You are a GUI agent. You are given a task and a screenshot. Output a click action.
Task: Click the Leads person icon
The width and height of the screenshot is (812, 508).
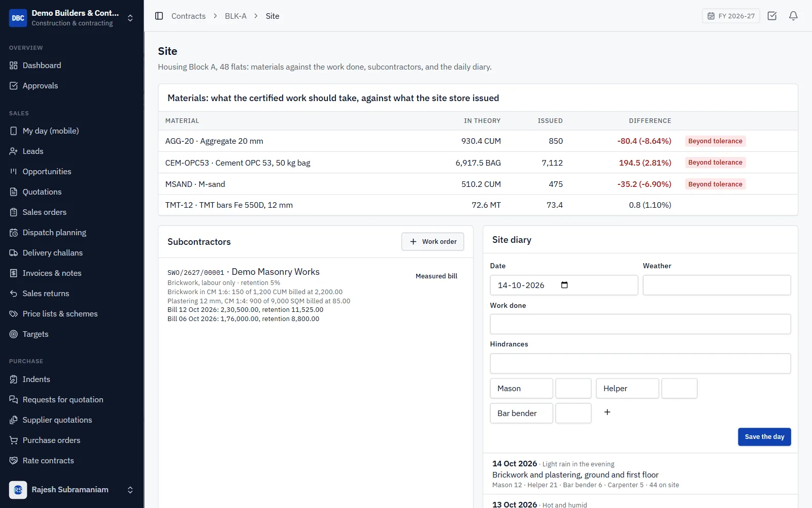pyautogui.click(x=14, y=151)
